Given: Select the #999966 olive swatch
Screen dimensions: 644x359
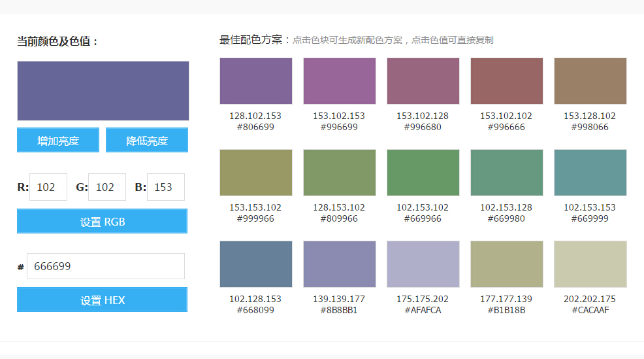Looking at the screenshot, I should click(x=255, y=173).
